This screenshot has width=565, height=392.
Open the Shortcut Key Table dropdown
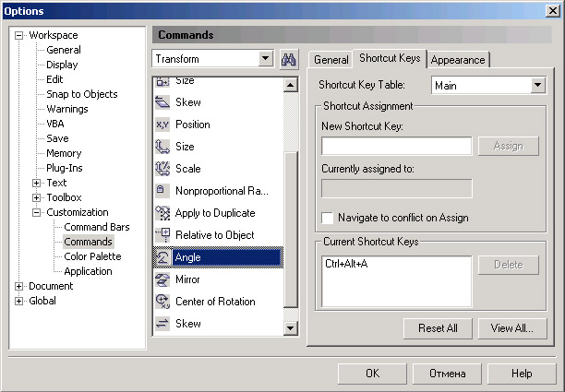tap(537, 85)
